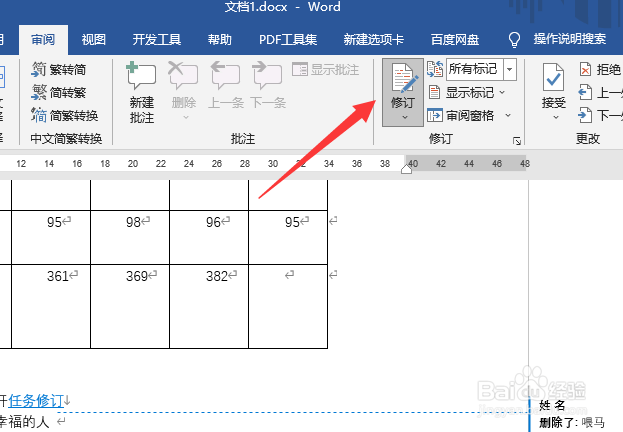623x432 pixels.
Task: Expand the 接受 dropdown arrow
Action: coord(556,117)
